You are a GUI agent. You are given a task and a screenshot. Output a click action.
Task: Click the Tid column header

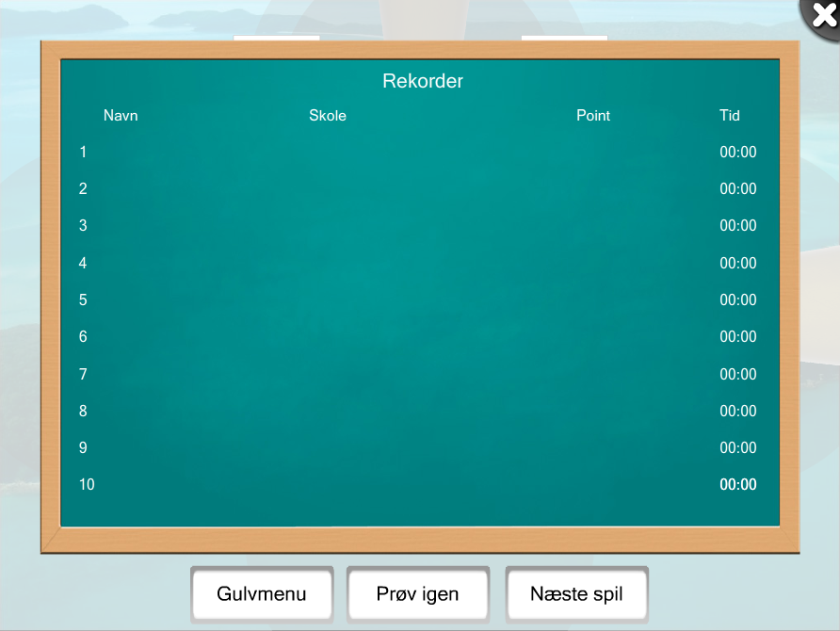(730, 116)
